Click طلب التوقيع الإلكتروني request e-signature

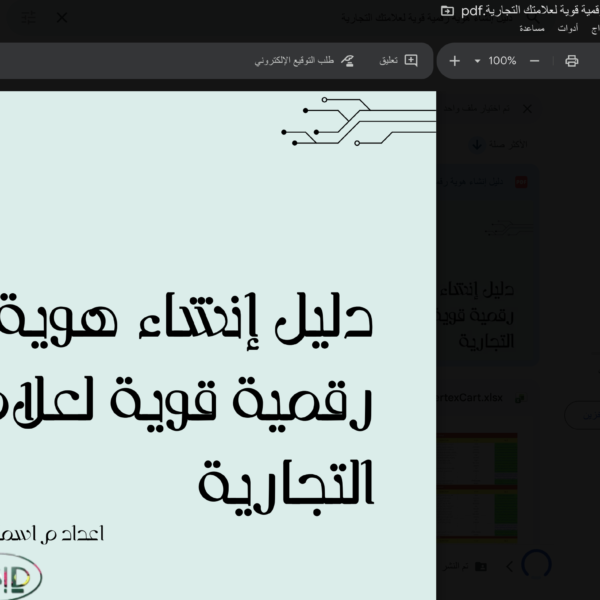(x=294, y=61)
